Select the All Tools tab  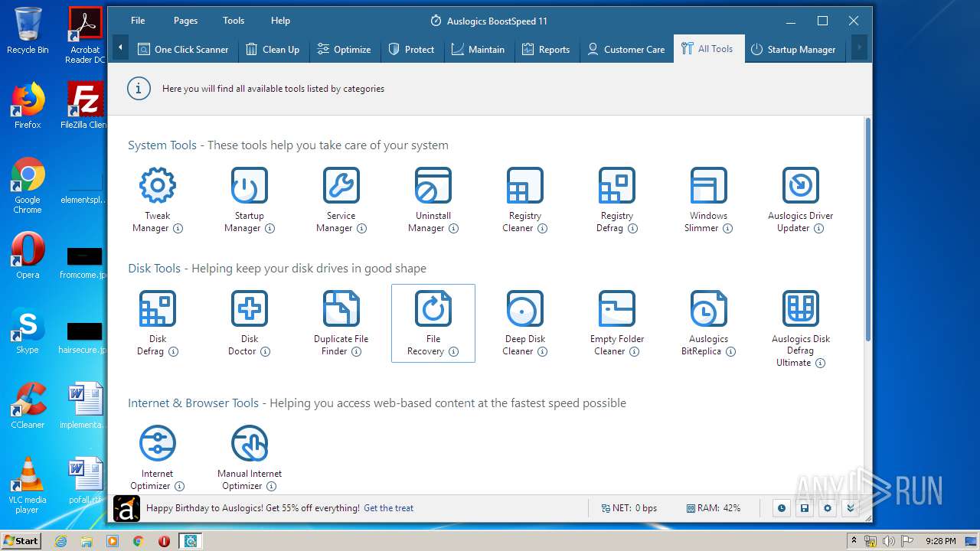[708, 49]
